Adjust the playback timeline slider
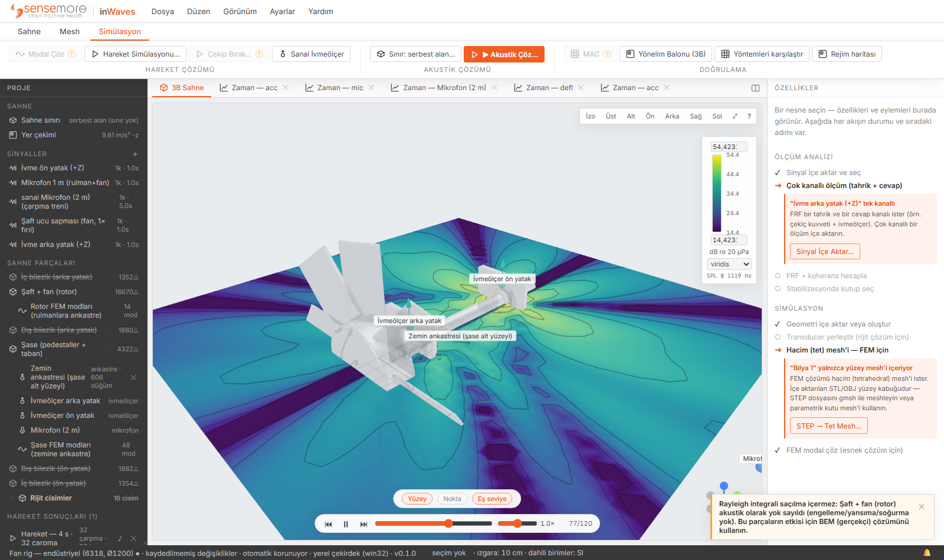 [x=433, y=523]
